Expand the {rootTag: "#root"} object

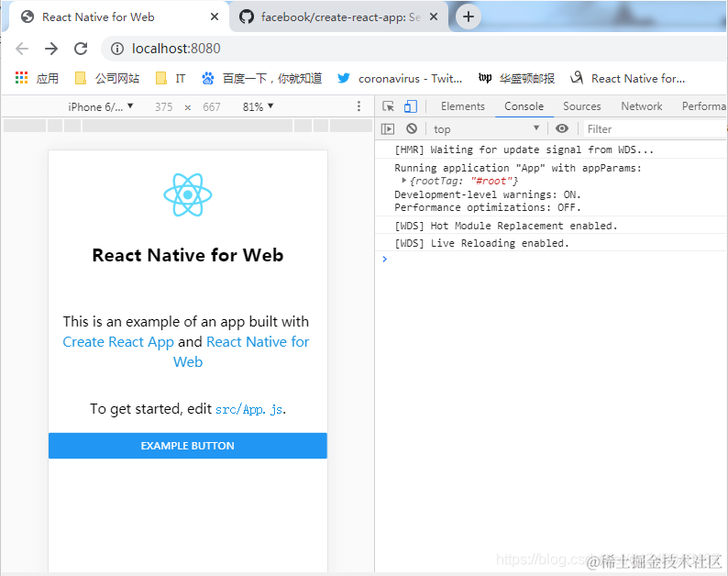404,181
